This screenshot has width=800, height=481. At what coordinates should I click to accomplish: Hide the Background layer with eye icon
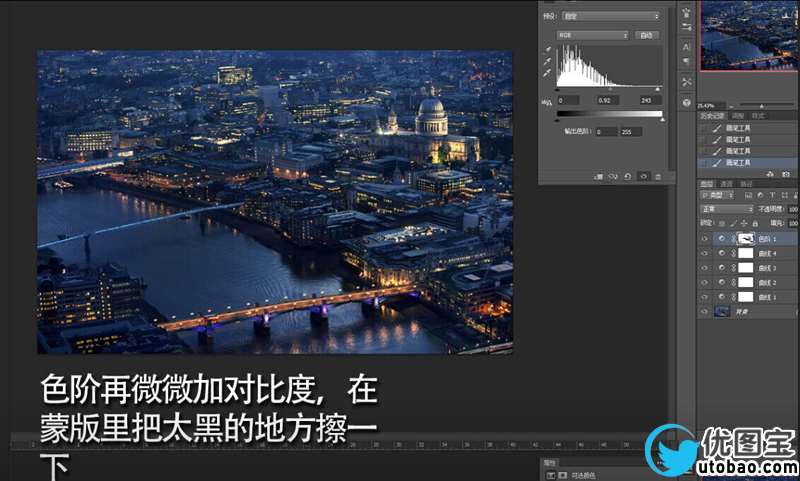[x=705, y=311]
